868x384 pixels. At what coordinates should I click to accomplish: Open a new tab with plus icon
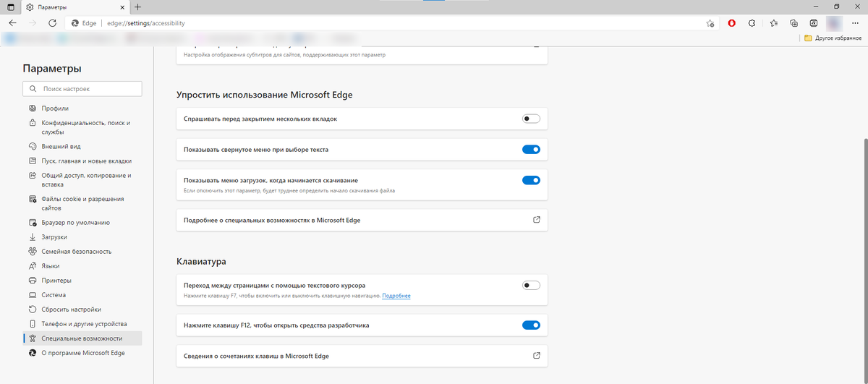tap(138, 7)
